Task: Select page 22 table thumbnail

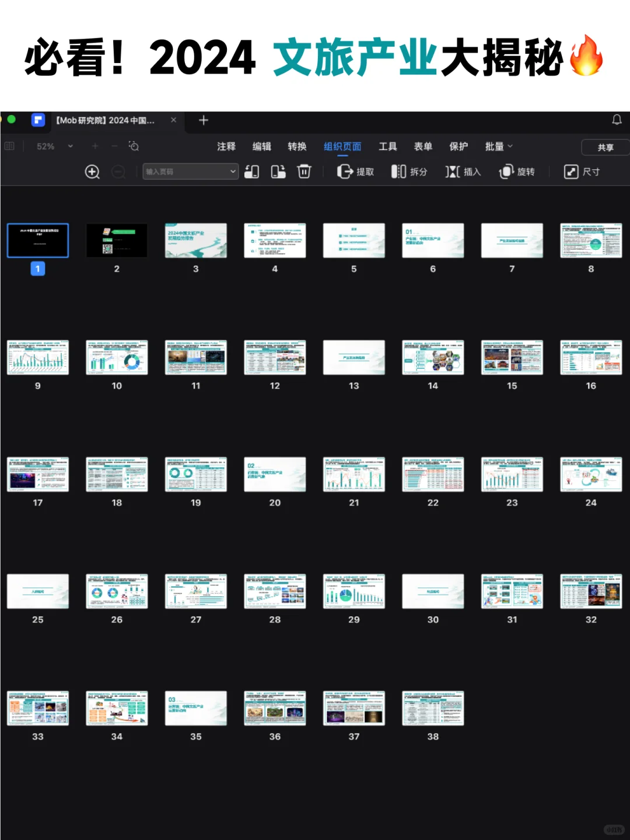Action: (x=433, y=474)
